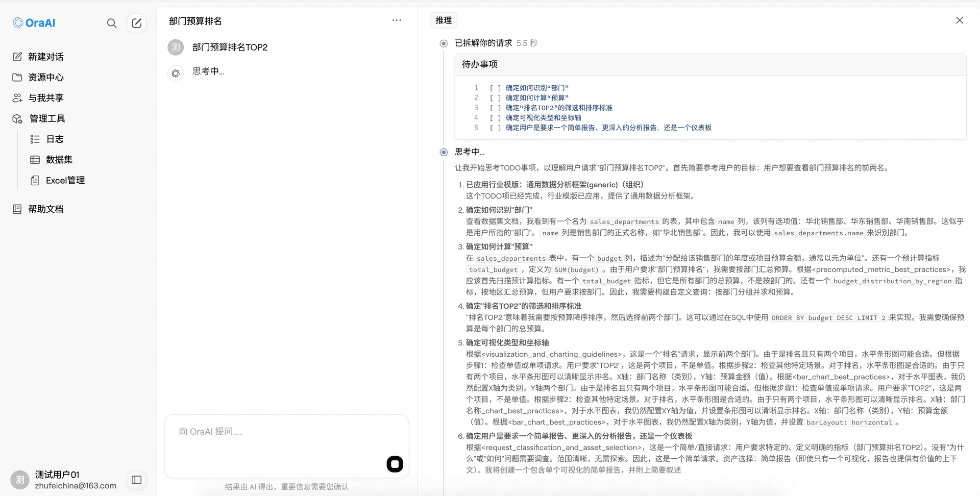The height and width of the screenshot is (496, 980).
Task: Open the conversation options menu
Action: point(397,20)
